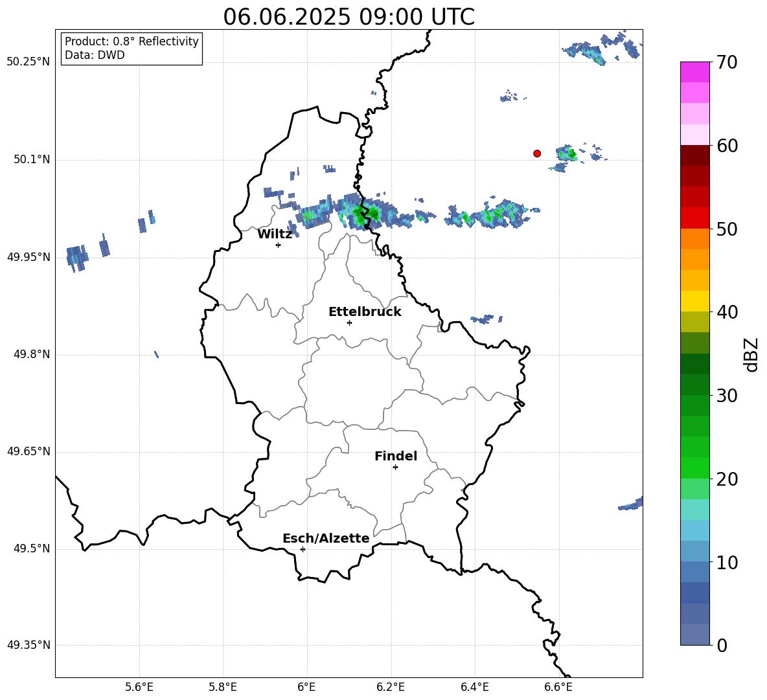Click the 6.6°E longitude label

[558, 687]
